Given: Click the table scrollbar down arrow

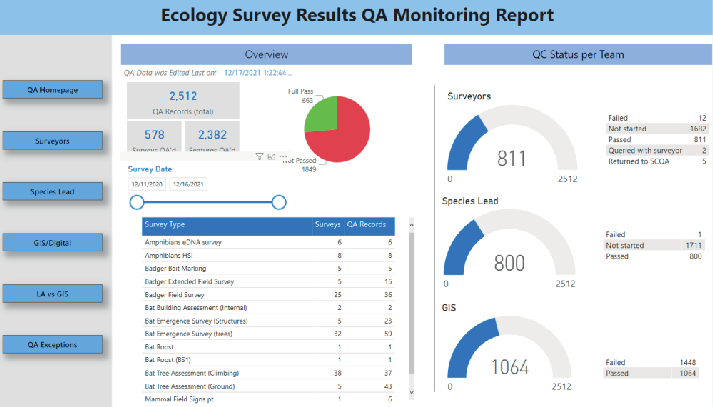Looking at the screenshot, I should 412,392.
